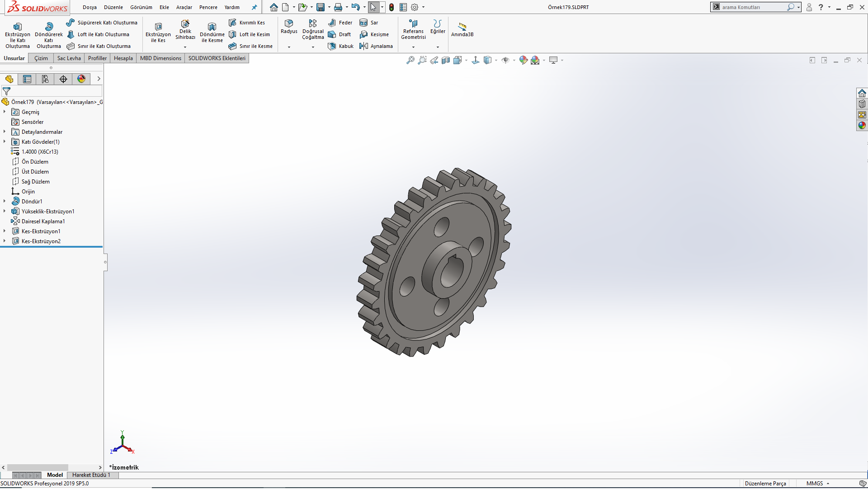Screen dimensions: 868x489
Task: Click the Kabuk shell tool
Action: click(341, 46)
